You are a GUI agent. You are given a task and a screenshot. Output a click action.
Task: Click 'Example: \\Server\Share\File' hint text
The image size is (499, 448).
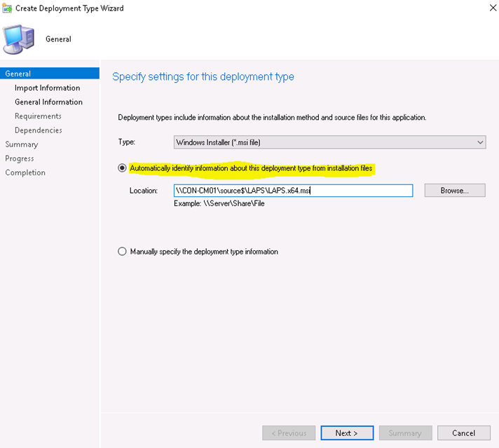click(219, 203)
